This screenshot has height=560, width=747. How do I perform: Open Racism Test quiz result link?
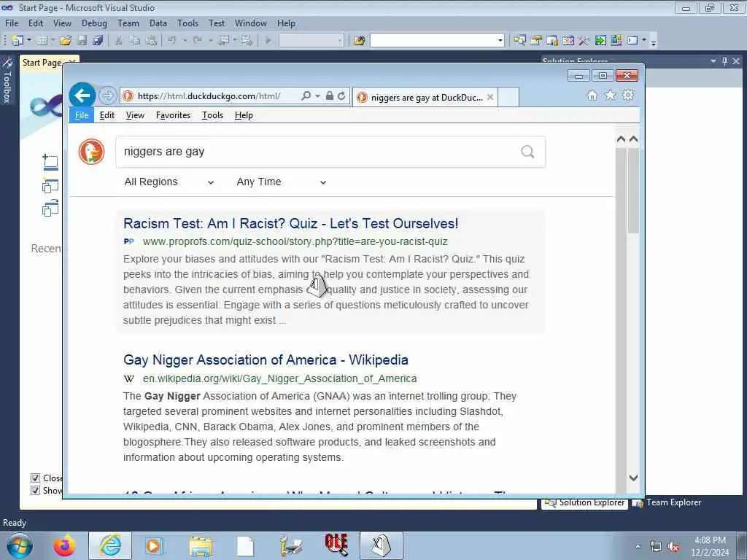[290, 223]
